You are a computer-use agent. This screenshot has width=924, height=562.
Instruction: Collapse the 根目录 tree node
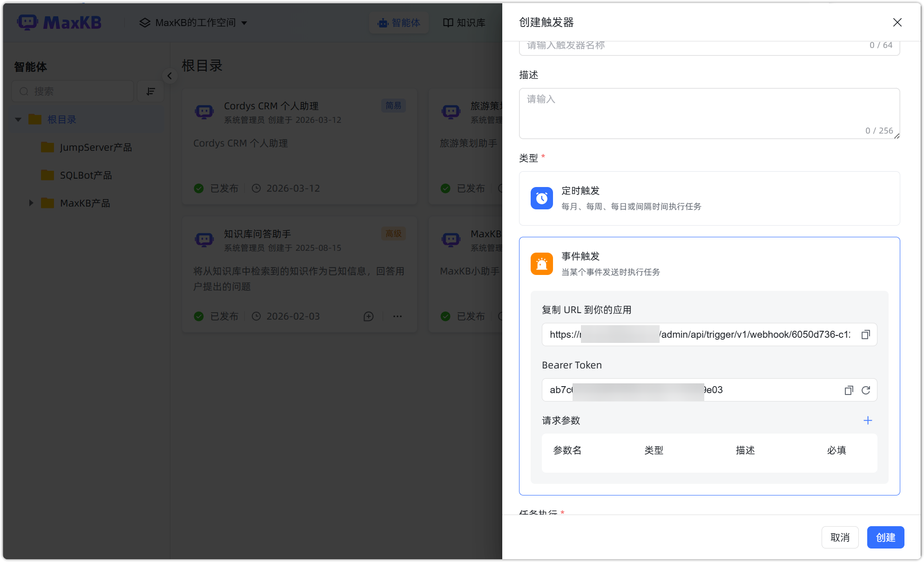(18, 119)
